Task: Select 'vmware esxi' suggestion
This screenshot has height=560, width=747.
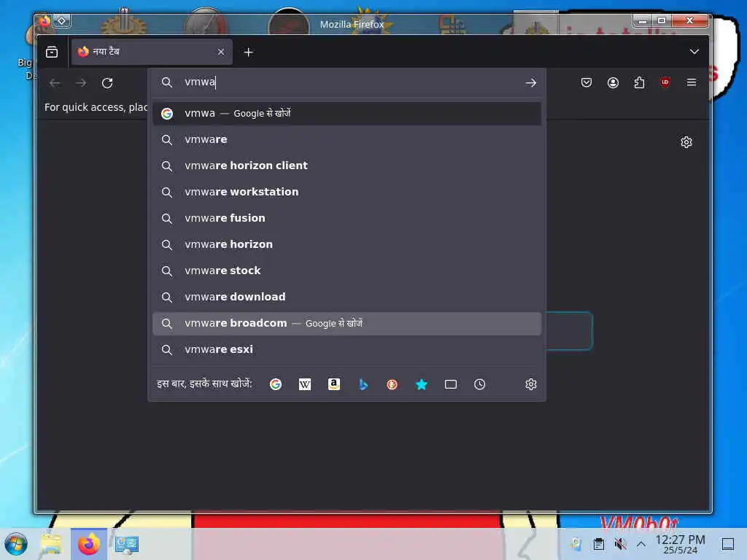Action: [347, 349]
